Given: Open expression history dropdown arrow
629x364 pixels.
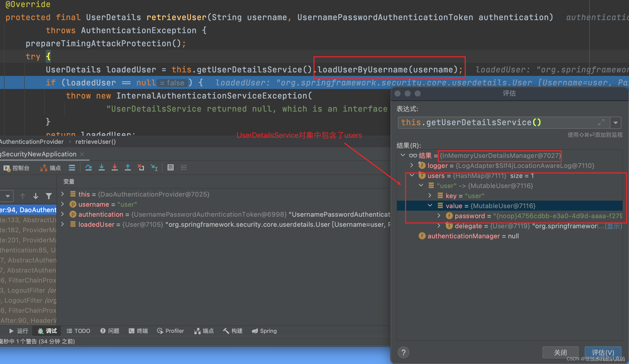Looking at the screenshot, I should [616, 123].
